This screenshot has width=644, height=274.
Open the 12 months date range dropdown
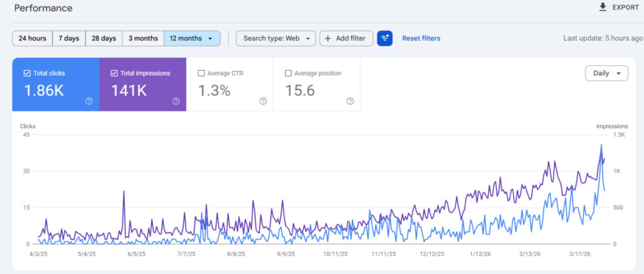coord(192,38)
